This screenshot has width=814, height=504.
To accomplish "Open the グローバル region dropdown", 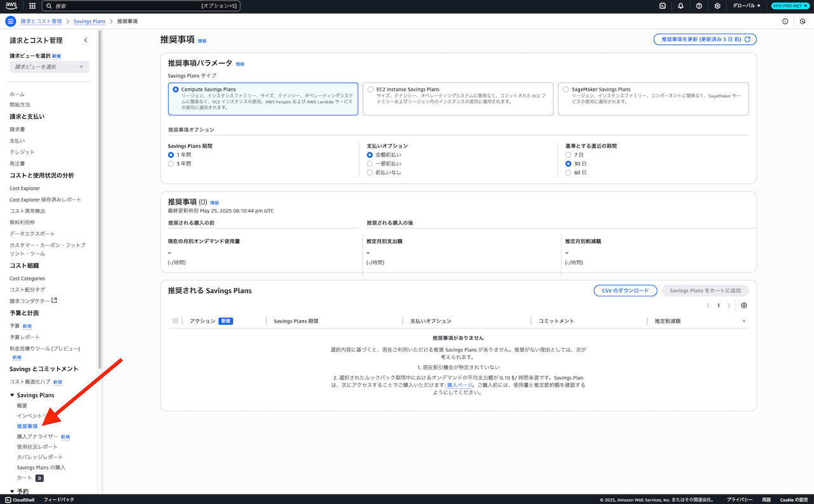I will click(x=747, y=6).
